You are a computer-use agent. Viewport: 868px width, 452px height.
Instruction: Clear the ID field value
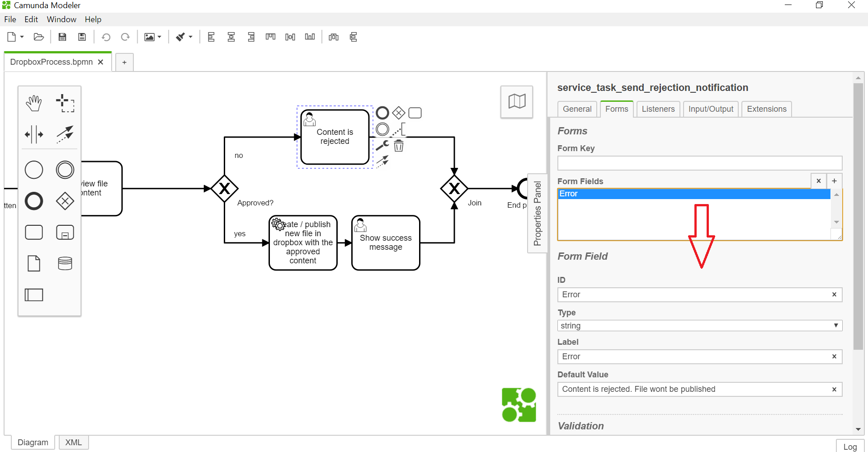point(834,295)
